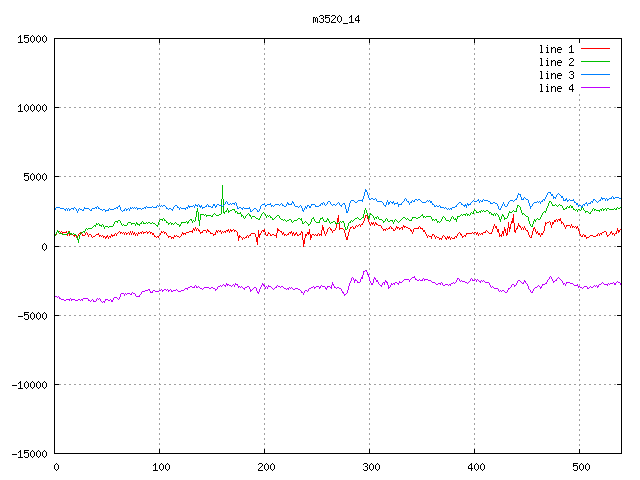
Task: Click the -5000 y-axis tick label
Action: tap(32, 315)
